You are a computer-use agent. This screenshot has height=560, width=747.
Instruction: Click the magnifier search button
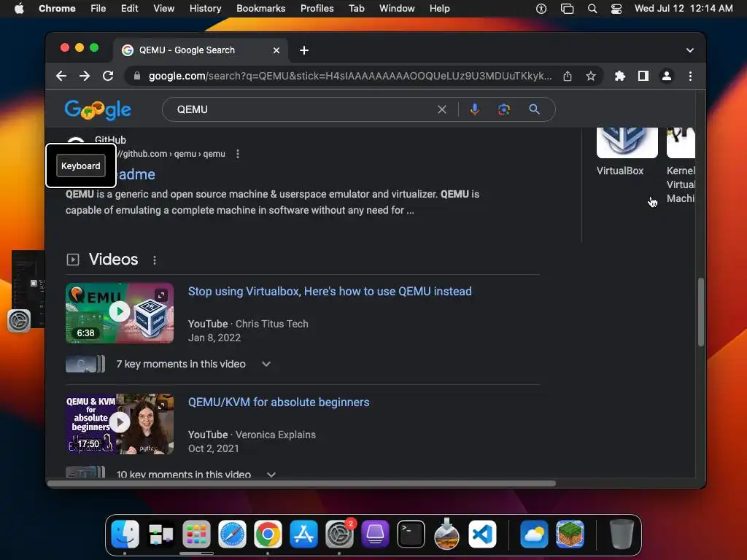[535, 109]
